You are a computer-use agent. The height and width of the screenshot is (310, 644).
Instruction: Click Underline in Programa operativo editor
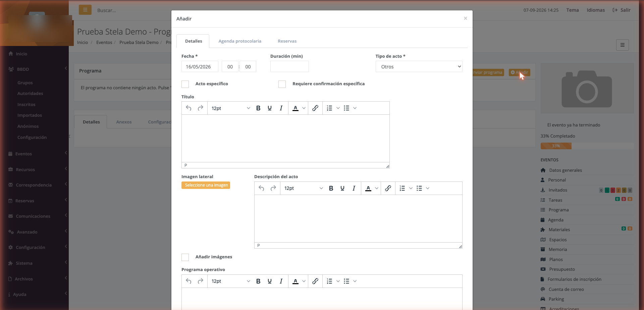pyautogui.click(x=270, y=281)
